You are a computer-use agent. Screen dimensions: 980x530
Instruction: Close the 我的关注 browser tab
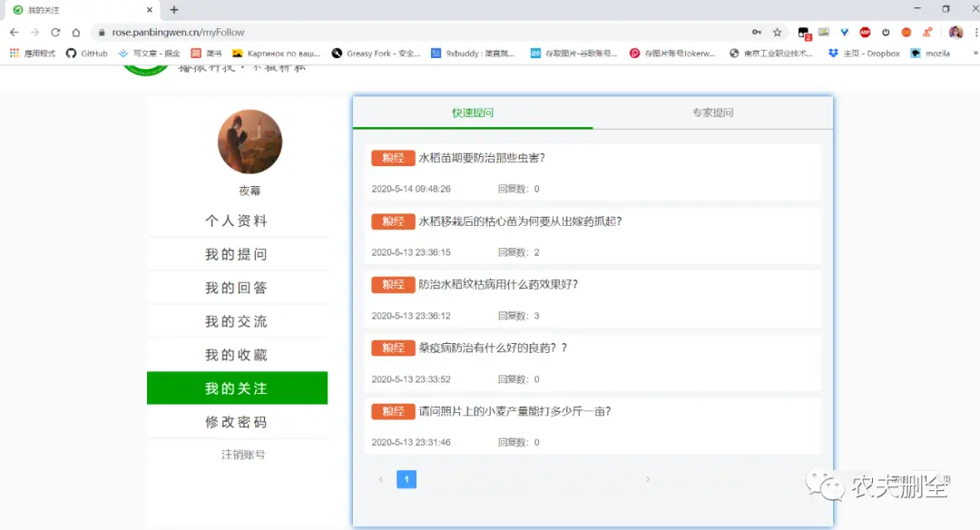150,10
